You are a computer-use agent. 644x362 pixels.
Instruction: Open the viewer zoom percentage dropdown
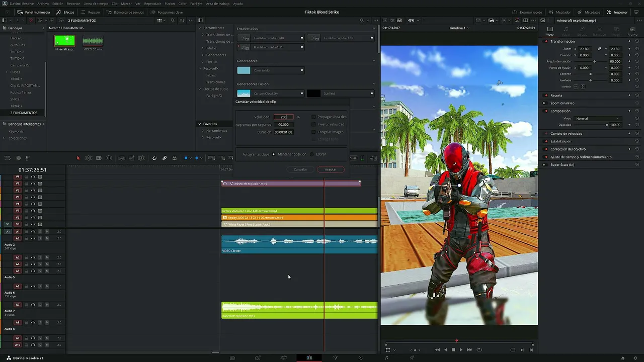[413, 20]
